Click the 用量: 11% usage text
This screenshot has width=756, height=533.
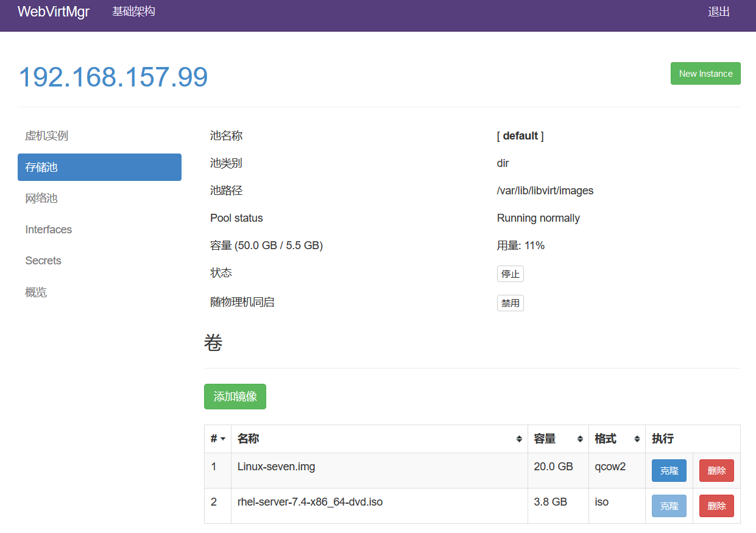coord(521,245)
